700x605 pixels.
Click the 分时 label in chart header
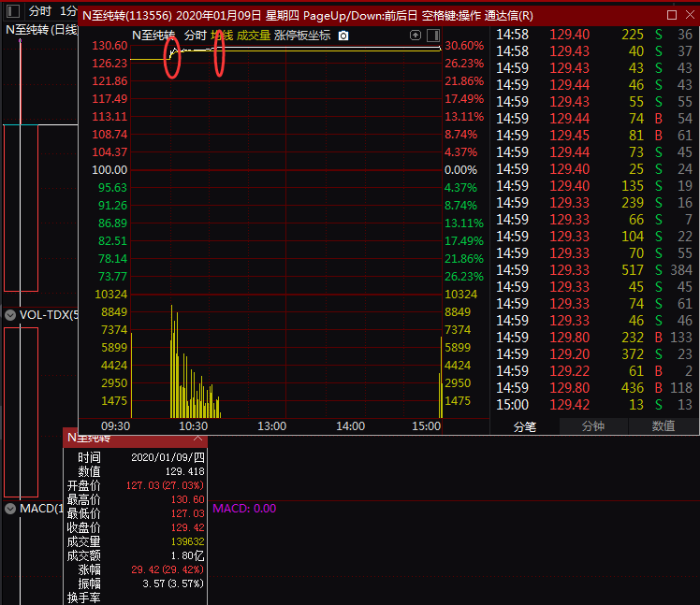(x=195, y=36)
